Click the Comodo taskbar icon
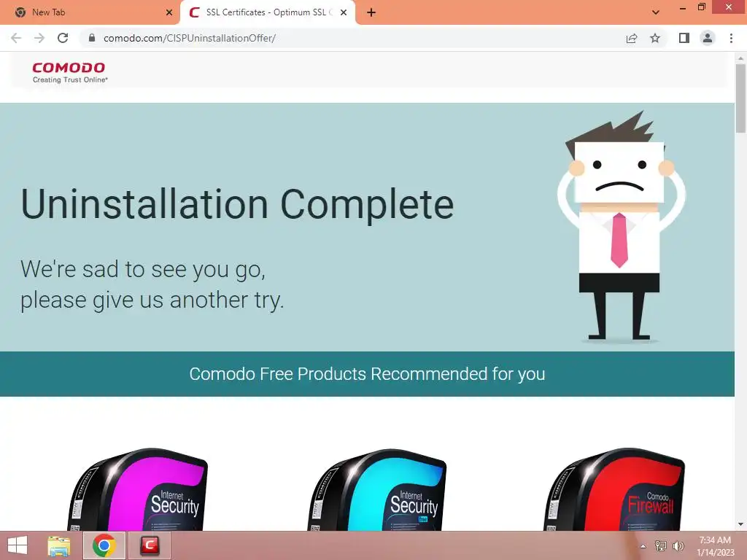This screenshot has height=560, width=747. [x=150, y=545]
